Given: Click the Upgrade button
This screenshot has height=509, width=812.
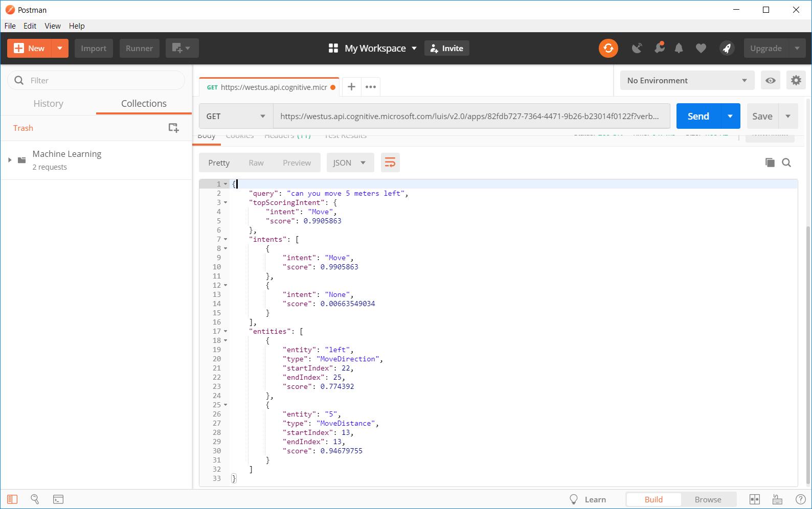Looking at the screenshot, I should 766,48.
